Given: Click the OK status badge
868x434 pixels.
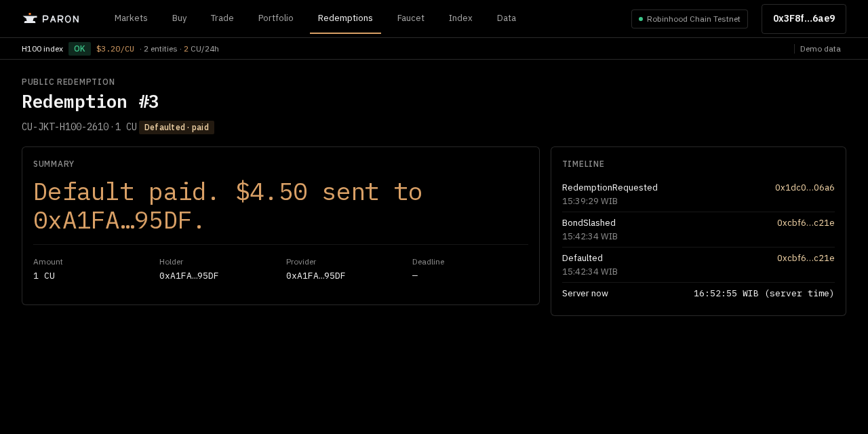Looking at the screenshot, I should click(x=79, y=49).
